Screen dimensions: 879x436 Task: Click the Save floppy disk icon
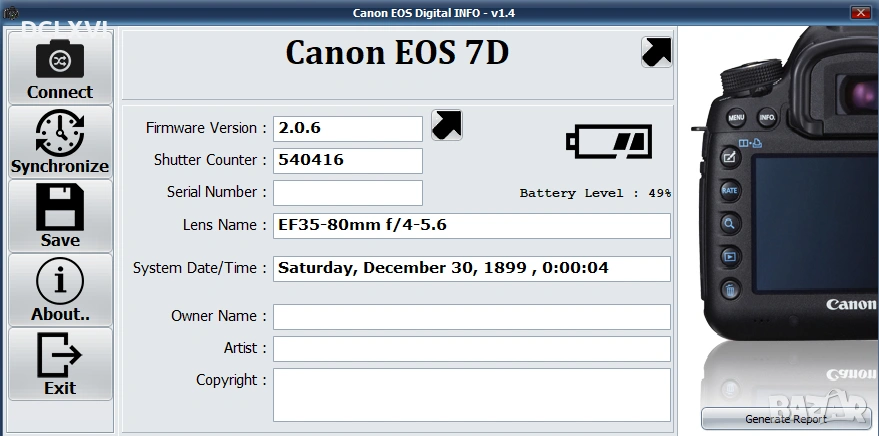pyautogui.click(x=60, y=208)
